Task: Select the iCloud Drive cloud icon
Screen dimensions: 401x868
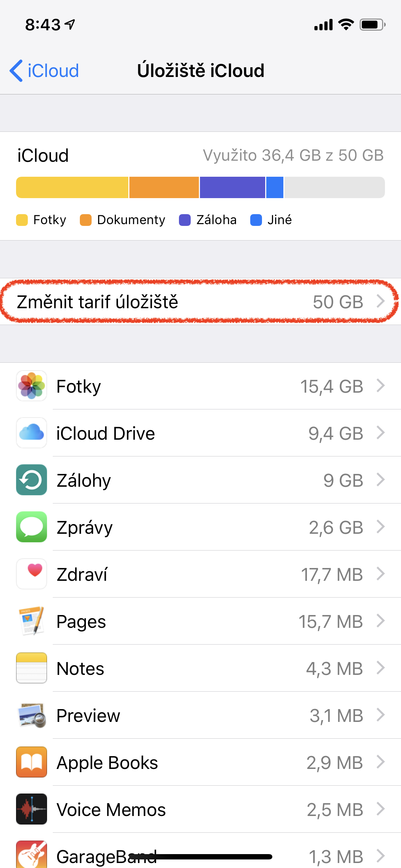Action: 31,433
